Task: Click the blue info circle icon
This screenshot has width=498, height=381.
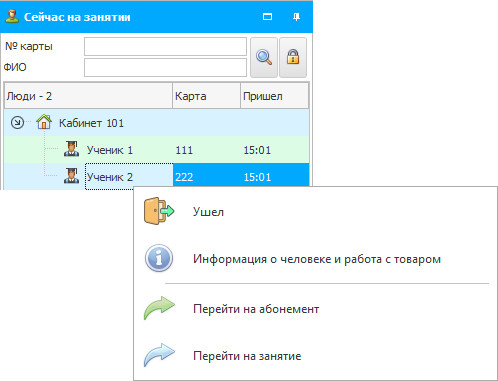Action: pyautogui.click(x=159, y=258)
